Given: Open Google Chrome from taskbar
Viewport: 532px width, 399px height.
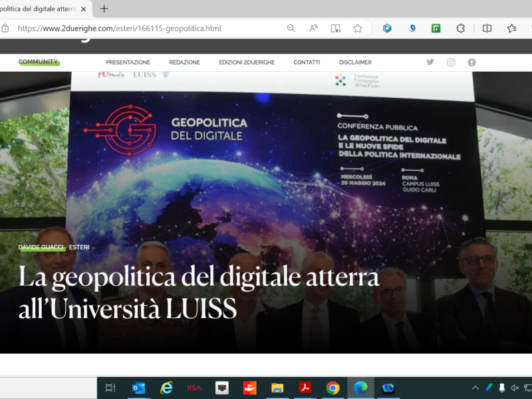Looking at the screenshot, I should tap(333, 388).
